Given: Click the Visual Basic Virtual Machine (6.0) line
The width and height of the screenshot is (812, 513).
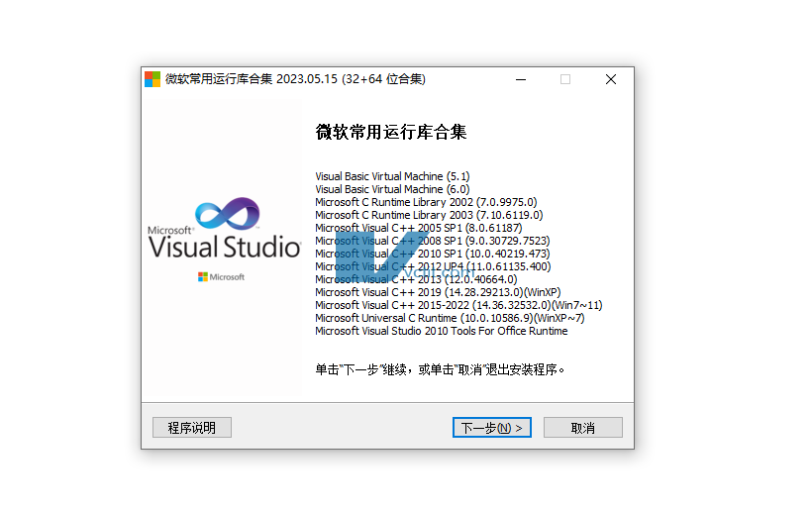Looking at the screenshot, I should point(392,189).
